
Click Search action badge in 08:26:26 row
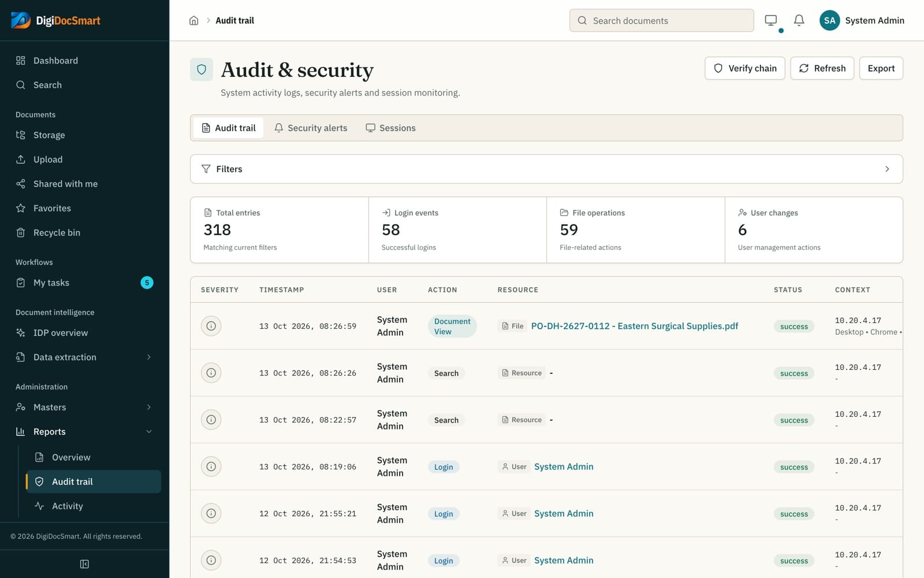(446, 373)
